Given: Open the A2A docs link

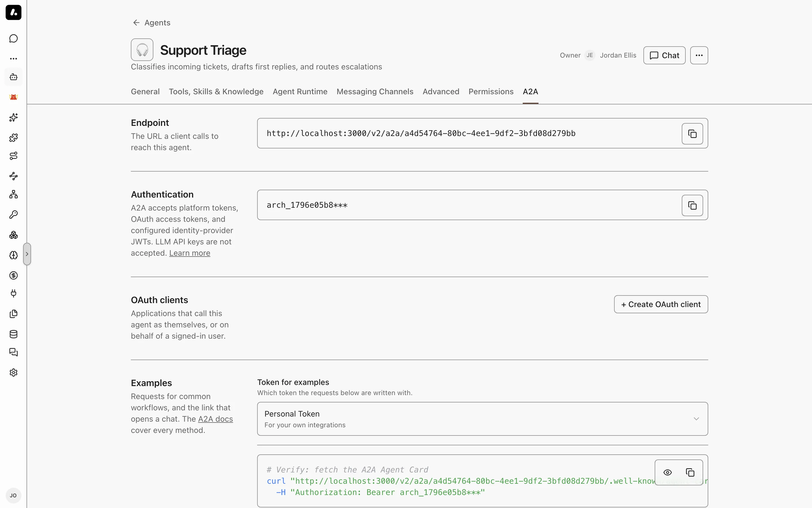Looking at the screenshot, I should pos(215,419).
